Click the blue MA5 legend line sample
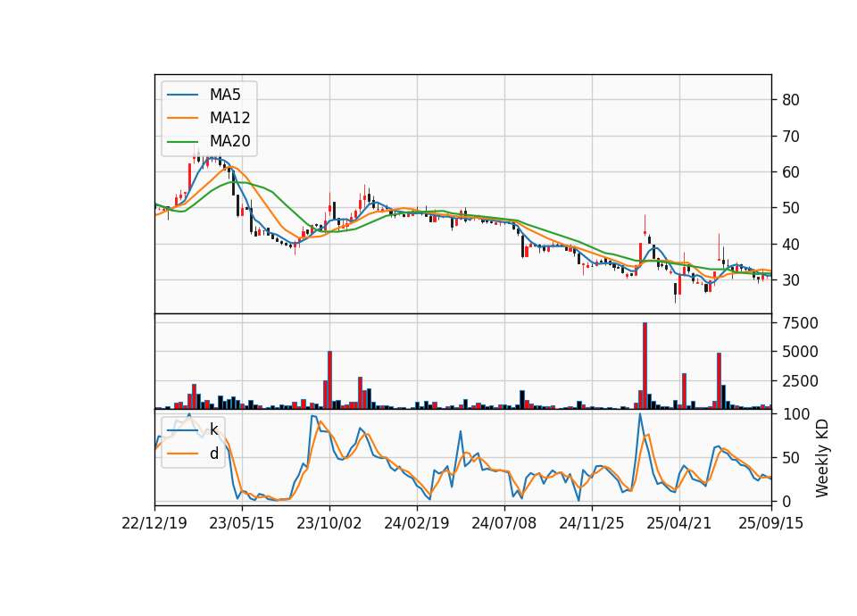This screenshot has width=857, height=616. 182,95
